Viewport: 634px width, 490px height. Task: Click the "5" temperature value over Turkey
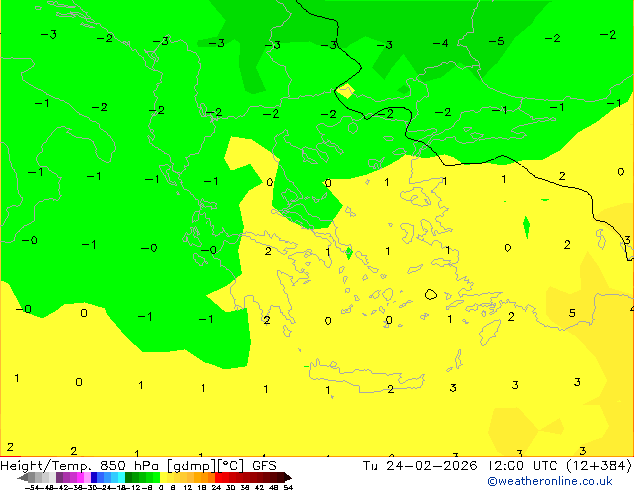click(572, 313)
